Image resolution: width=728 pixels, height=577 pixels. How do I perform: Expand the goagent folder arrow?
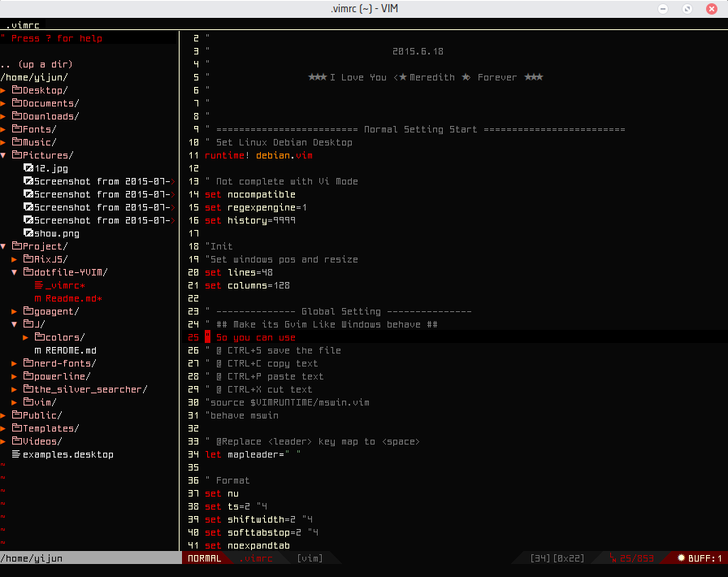[14, 311]
